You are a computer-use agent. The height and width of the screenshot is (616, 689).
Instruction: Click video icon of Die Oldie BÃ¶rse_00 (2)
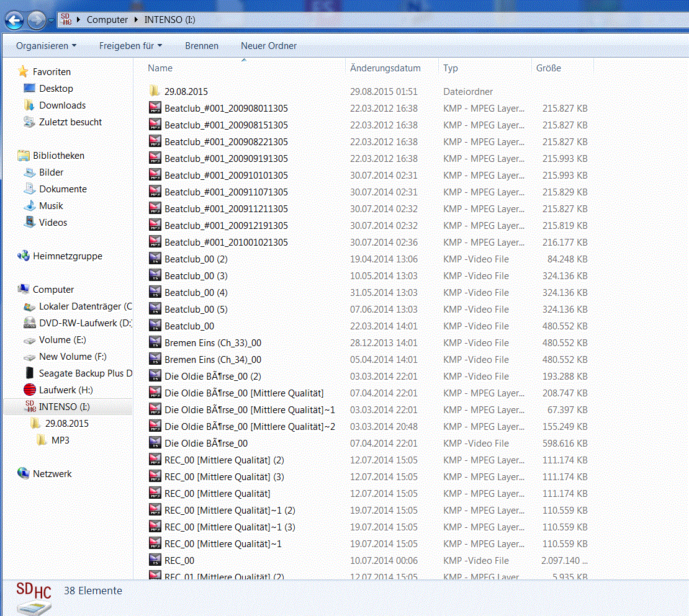point(155,377)
